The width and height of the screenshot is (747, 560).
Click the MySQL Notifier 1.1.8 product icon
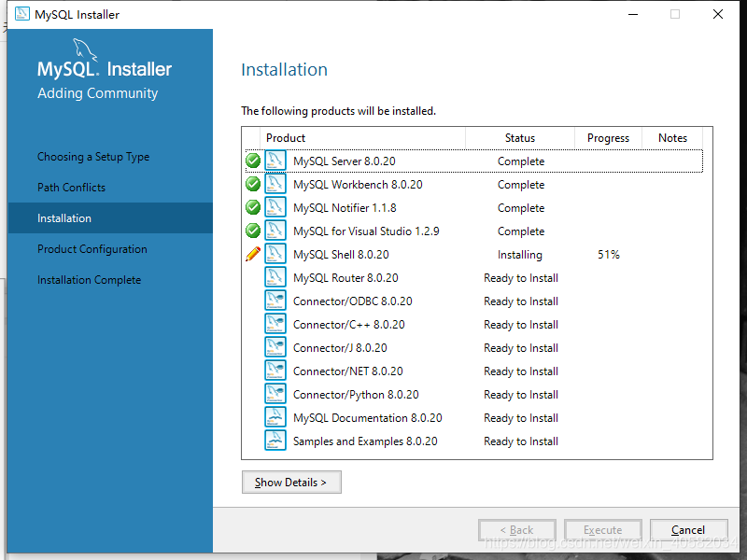click(275, 207)
